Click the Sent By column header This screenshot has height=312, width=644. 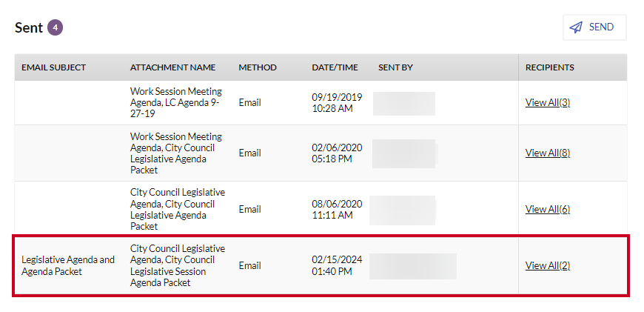click(x=395, y=67)
